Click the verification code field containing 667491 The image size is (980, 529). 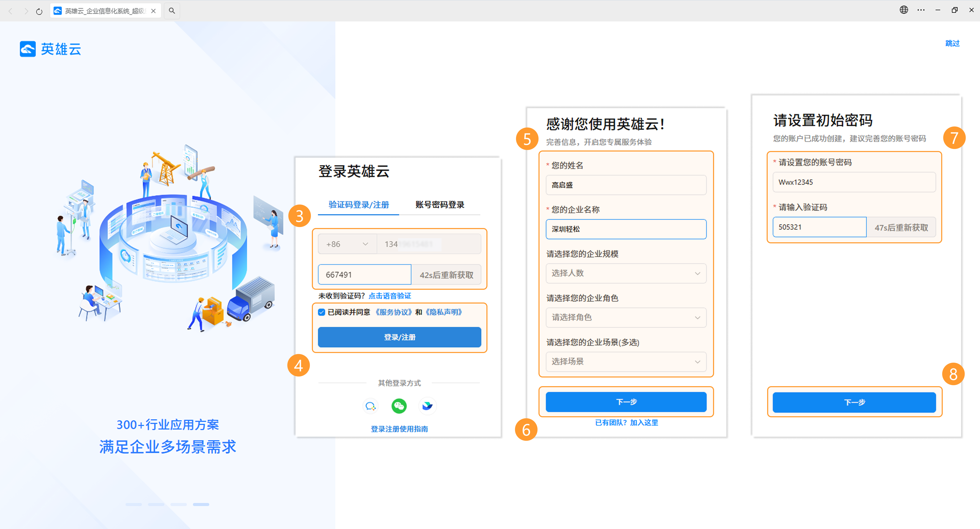pos(364,275)
